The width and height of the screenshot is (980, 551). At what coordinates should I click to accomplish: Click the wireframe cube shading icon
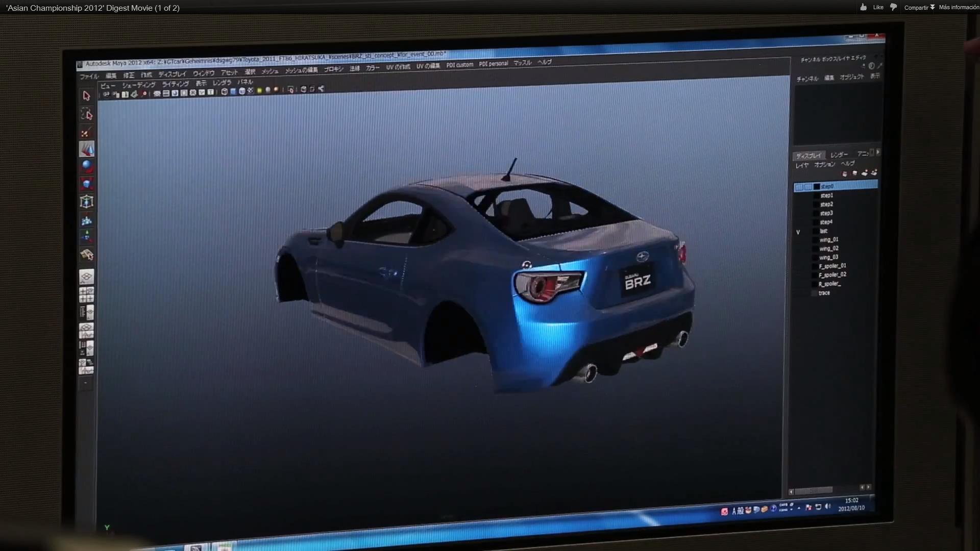click(x=224, y=91)
